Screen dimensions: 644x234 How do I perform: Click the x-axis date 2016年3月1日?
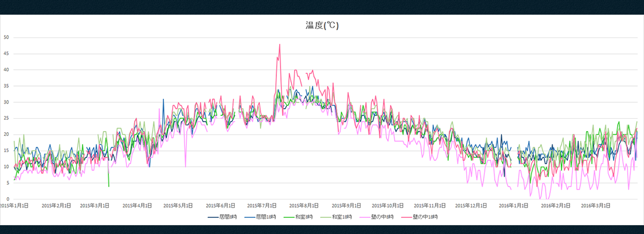(594, 205)
